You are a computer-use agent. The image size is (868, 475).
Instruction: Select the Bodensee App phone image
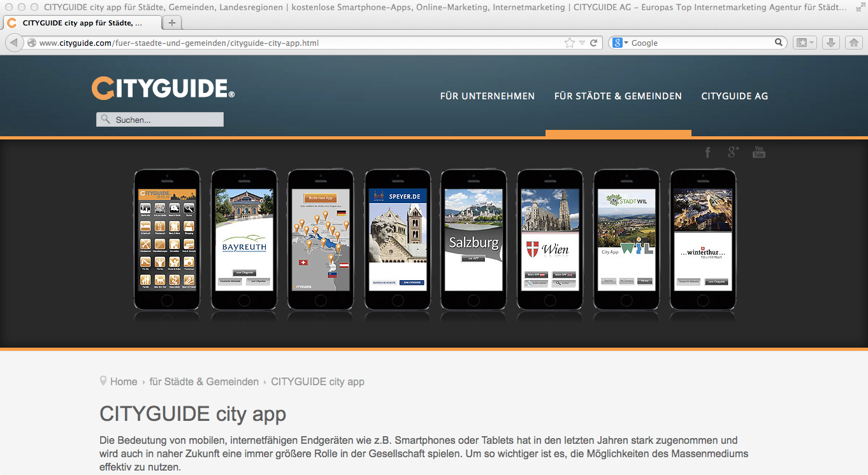(321, 239)
